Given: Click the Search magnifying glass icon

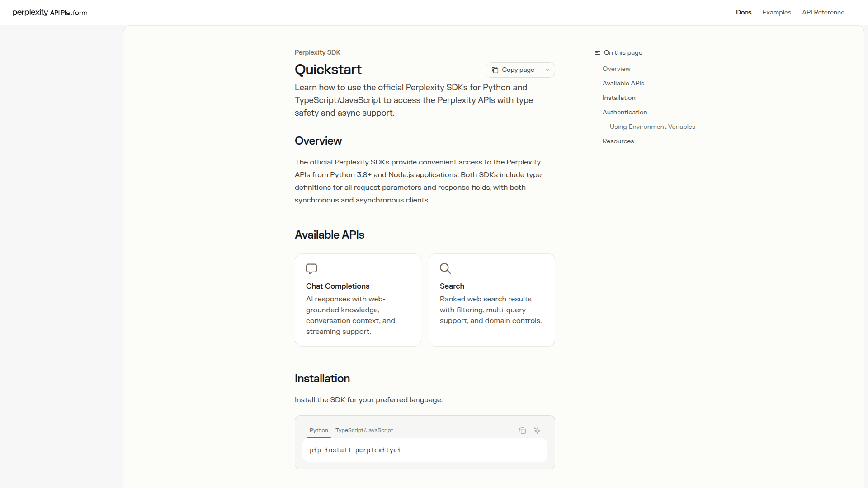Looking at the screenshot, I should coord(445,268).
